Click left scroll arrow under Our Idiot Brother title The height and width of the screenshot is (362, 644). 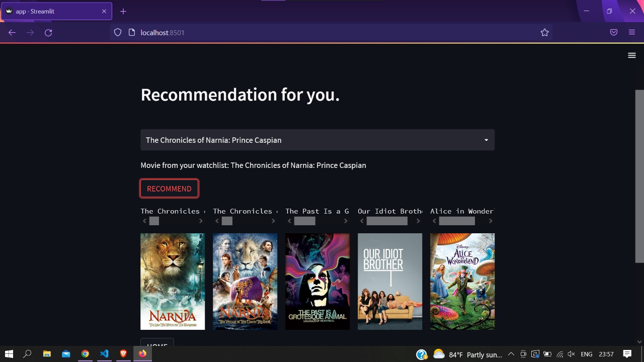point(362,221)
